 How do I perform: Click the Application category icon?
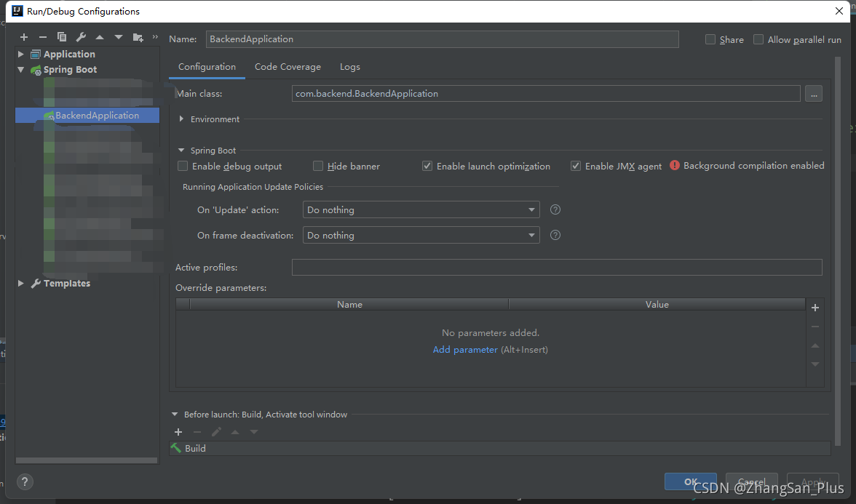36,54
